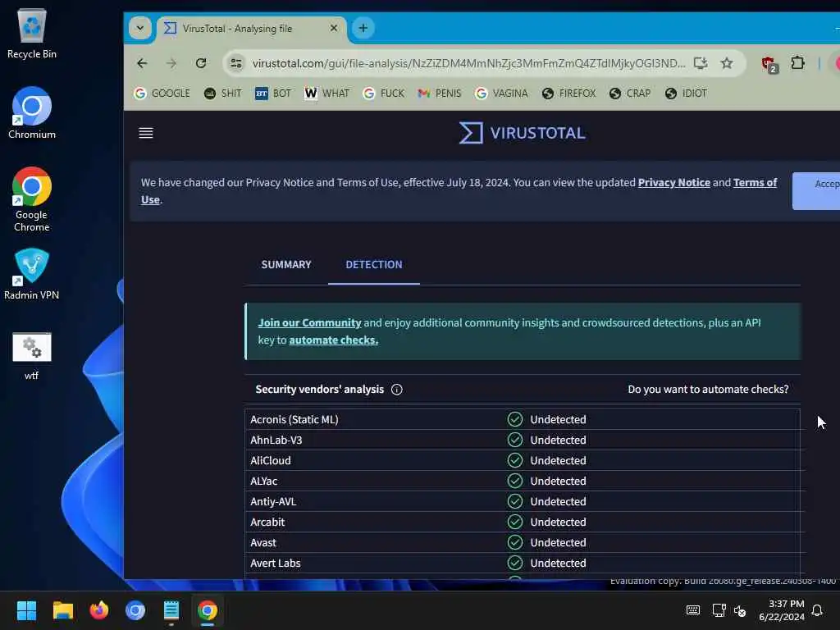Viewport: 840px width, 630px height.
Task: Open the notifications bell icon
Action: pyautogui.click(x=817, y=610)
